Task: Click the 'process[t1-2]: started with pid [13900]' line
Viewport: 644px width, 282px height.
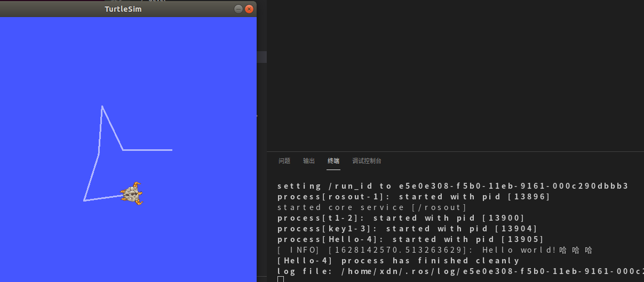Action: coord(401,218)
